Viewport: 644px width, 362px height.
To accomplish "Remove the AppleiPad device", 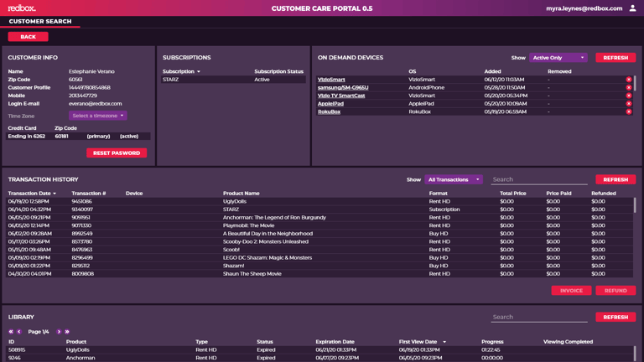I will click(x=628, y=103).
